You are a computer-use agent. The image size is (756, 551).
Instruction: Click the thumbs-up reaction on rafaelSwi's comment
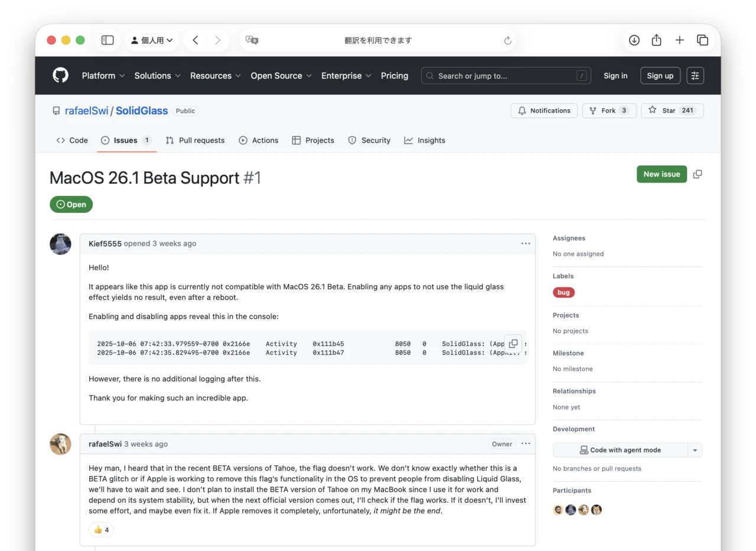point(101,530)
